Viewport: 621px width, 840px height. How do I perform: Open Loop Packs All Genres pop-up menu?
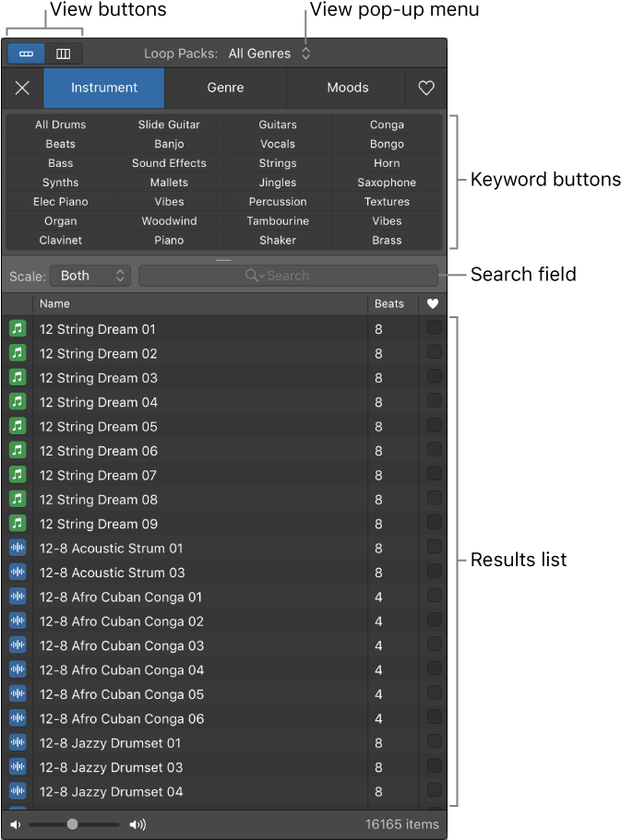click(269, 53)
